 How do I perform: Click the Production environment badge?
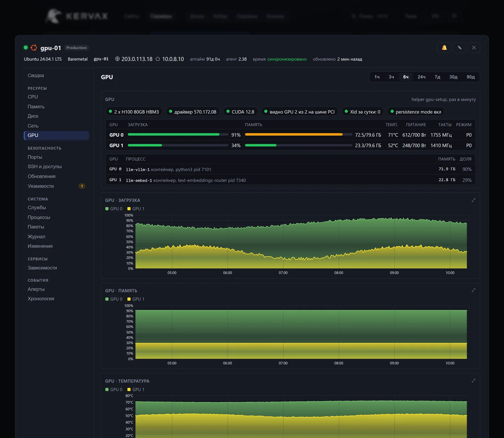77,48
